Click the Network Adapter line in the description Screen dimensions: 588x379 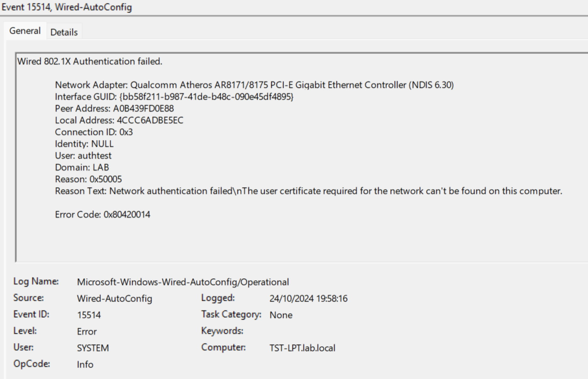click(254, 85)
